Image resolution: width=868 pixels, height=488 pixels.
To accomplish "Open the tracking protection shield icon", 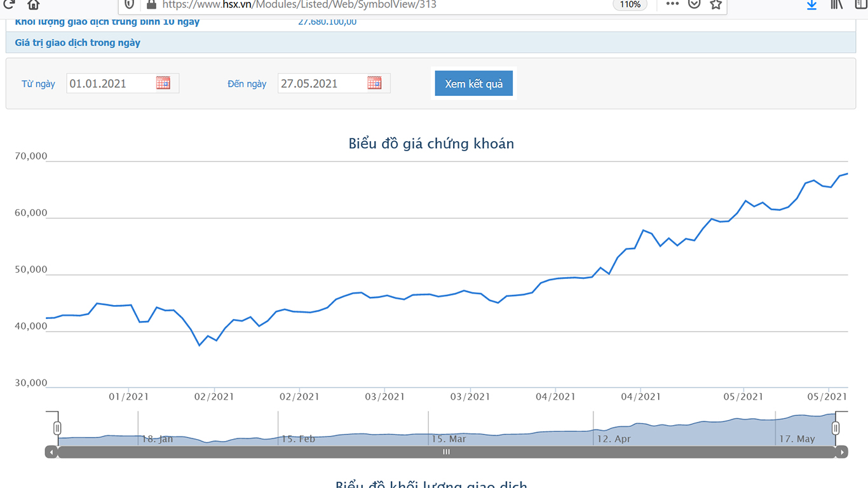I will click(x=130, y=4).
